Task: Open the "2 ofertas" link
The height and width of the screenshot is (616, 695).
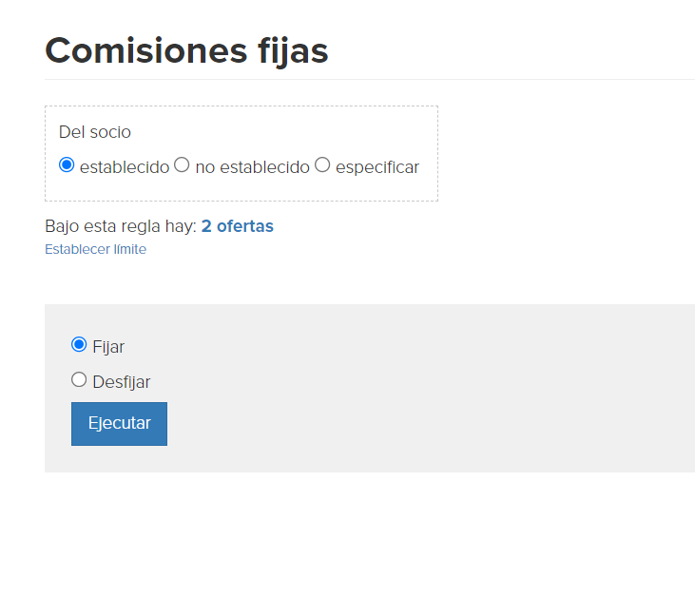Action: click(x=237, y=226)
